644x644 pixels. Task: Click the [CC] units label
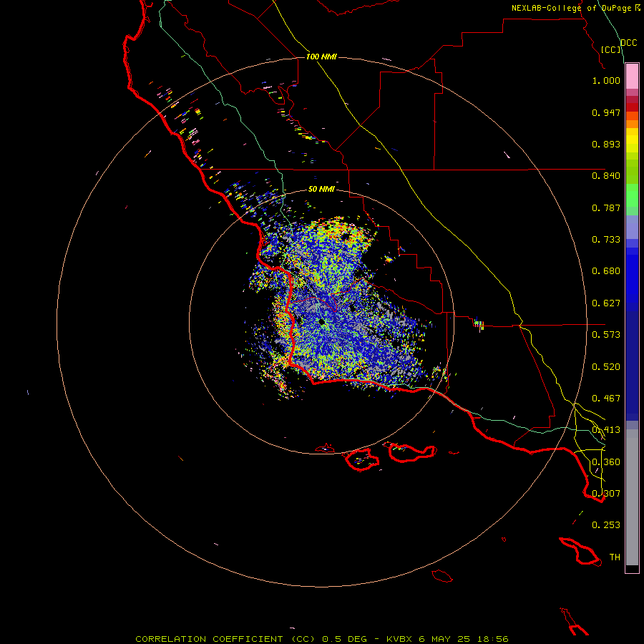[x=611, y=49]
